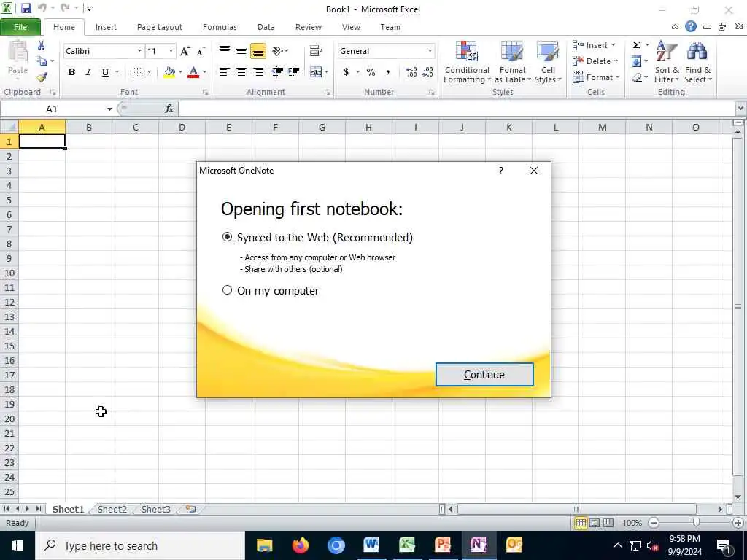Click Decrease Font Size icon
This screenshot has width=747, height=560.
click(201, 51)
